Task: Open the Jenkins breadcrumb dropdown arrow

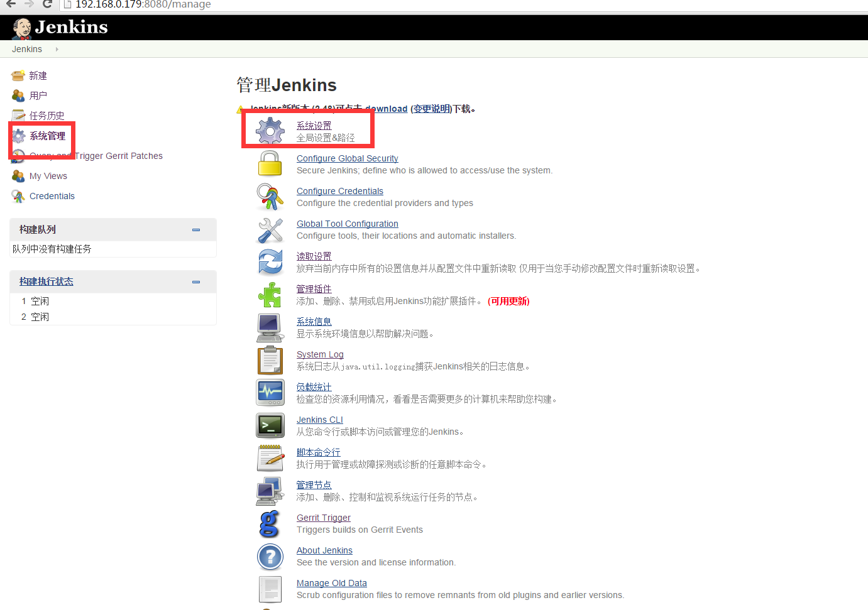Action: 57,49
